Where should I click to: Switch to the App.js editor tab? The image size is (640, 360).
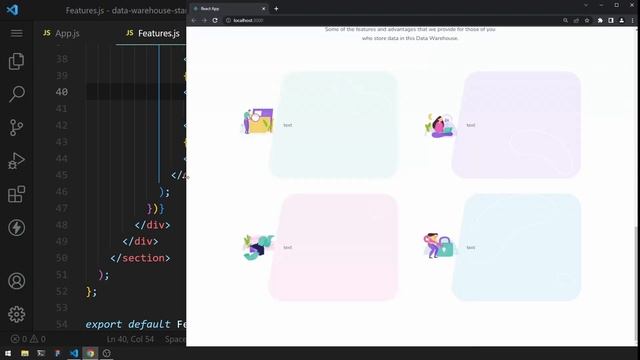[x=62, y=33]
